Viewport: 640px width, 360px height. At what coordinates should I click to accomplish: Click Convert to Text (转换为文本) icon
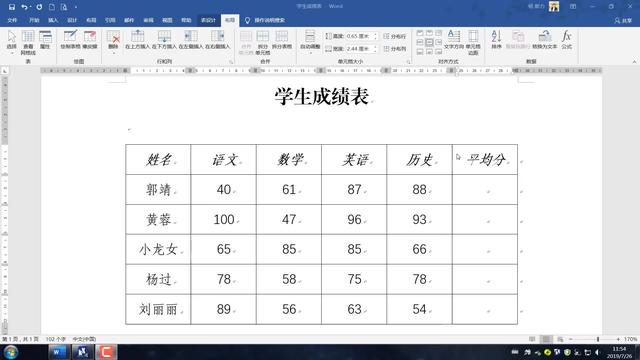pyautogui.click(x=544, y=40)
